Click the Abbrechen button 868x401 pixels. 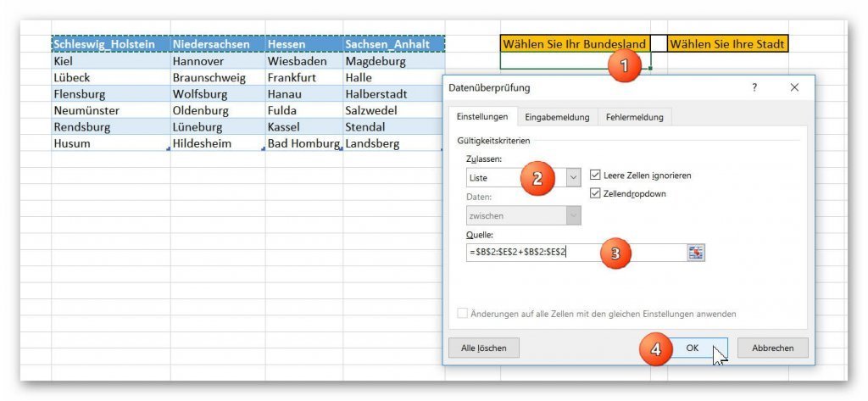point(773,348)
